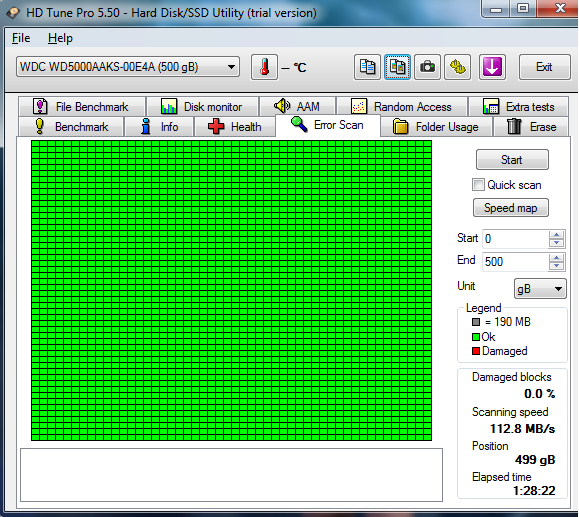Decrease the End value with down arrow

(556, 266)
